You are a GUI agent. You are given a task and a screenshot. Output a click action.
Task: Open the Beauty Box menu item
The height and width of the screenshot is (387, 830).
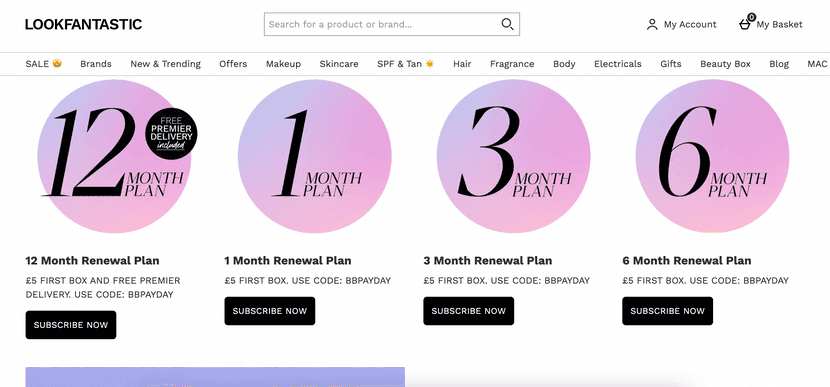click(725, 64)
